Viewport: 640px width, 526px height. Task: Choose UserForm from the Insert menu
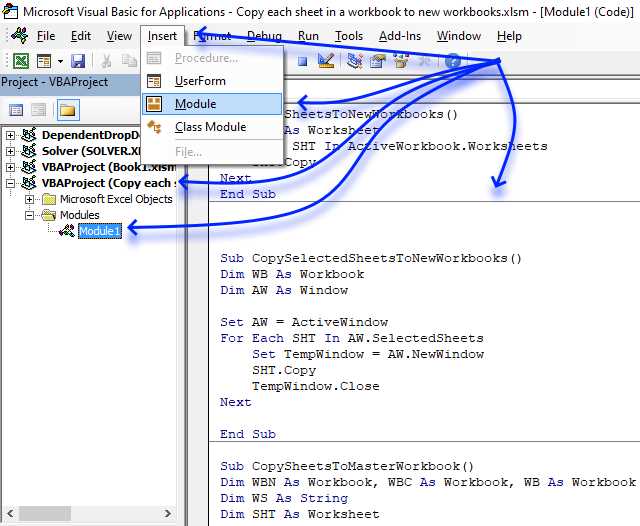tap(212, 81)
